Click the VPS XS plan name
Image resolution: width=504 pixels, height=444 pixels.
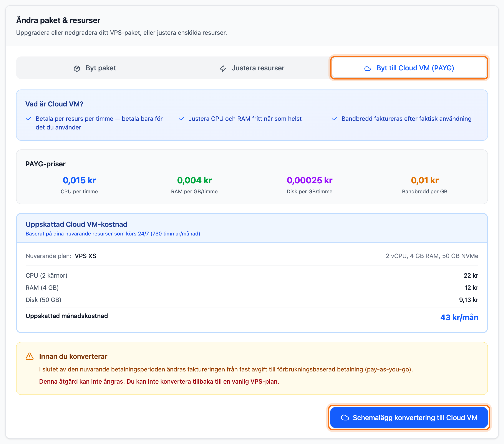(86, 256)
